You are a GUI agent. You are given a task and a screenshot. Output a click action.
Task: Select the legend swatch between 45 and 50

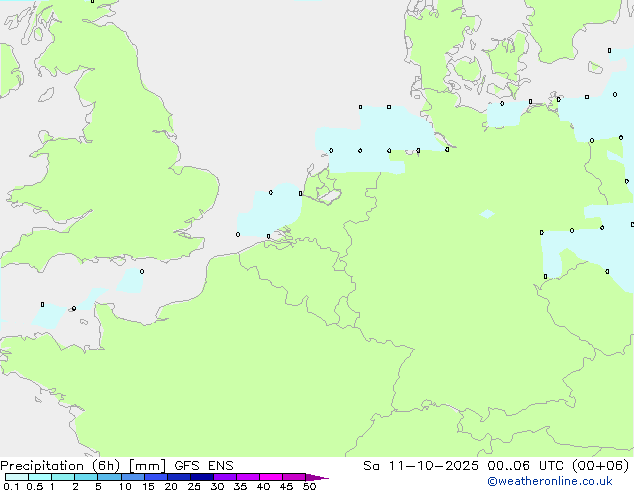point(294,478)
